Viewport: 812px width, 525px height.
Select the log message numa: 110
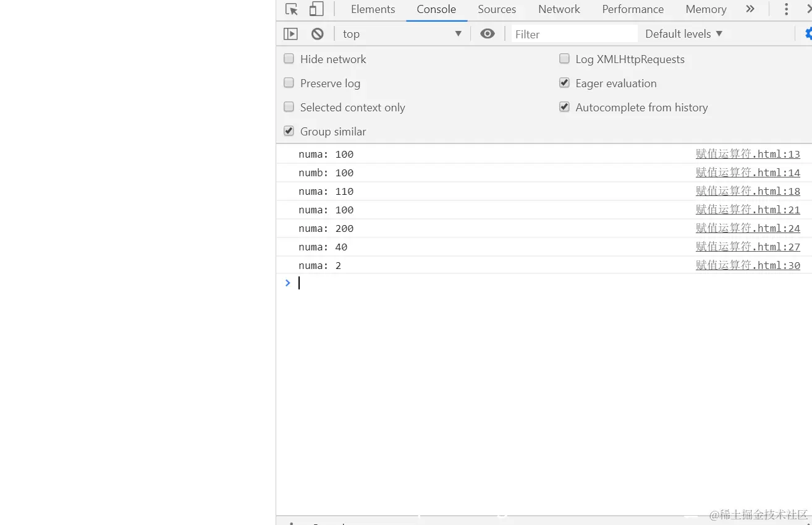(x=326, y=191)
